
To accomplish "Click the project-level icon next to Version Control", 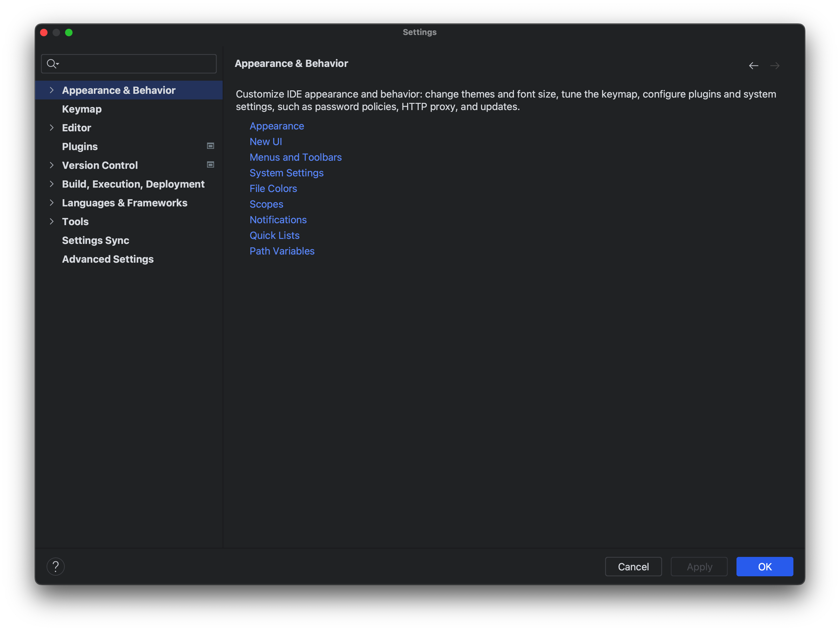I will [x=210, y=164].
